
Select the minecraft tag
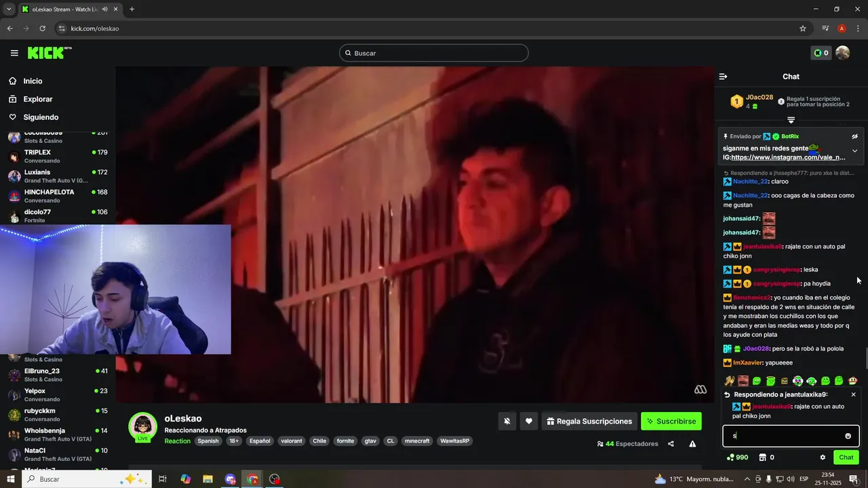point(417,441)
